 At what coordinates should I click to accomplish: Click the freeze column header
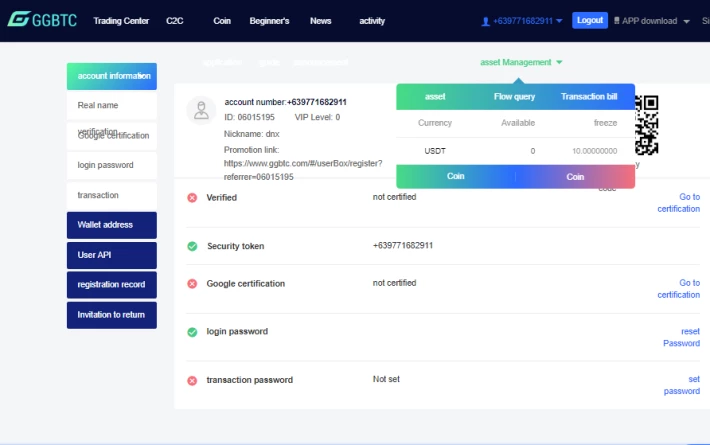point(605,123)
